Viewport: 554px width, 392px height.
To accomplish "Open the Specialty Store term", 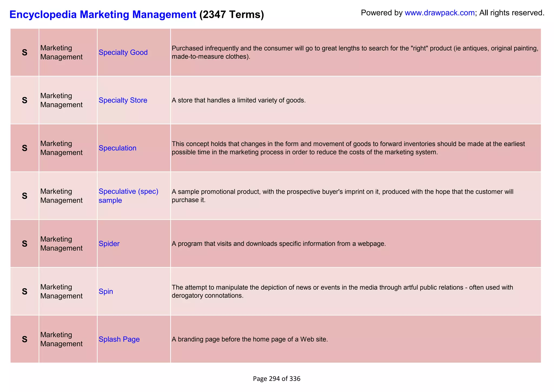I will (123, 100).
